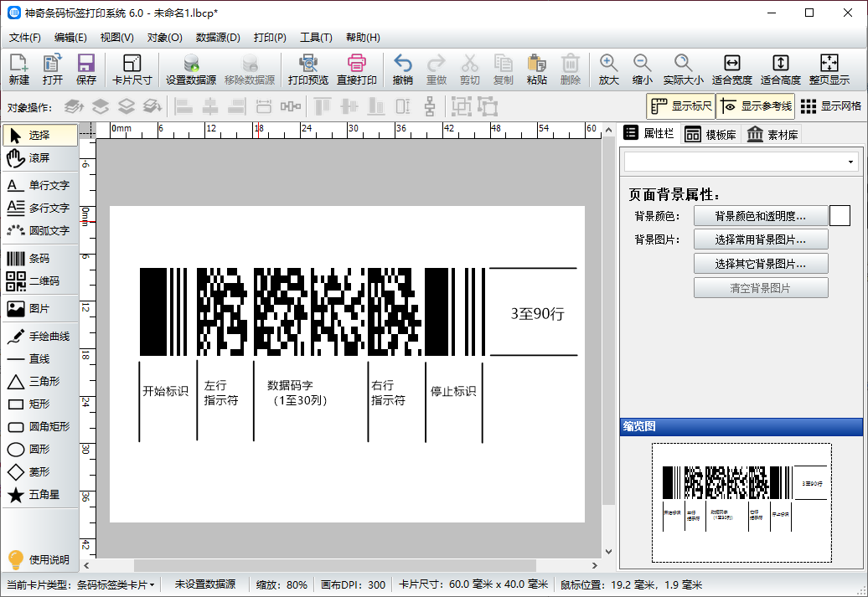Switch to the 素材库 tab

(772, 135)
